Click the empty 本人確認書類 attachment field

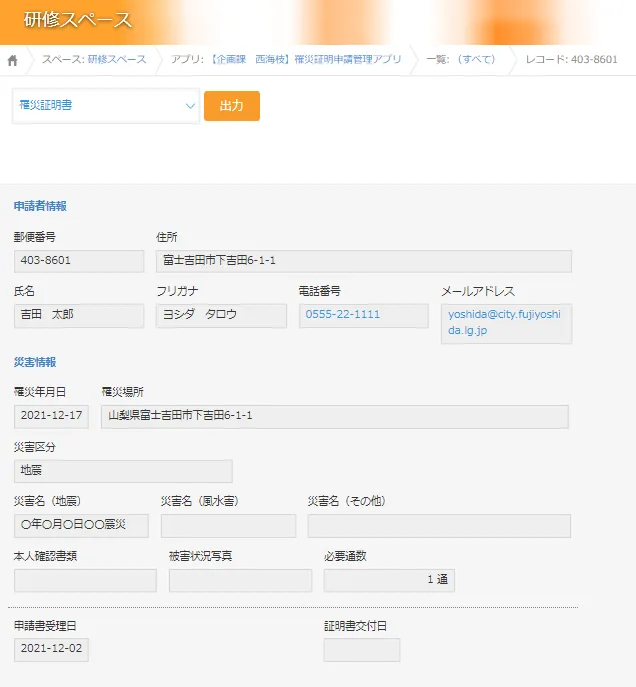[x=85, y=580]
